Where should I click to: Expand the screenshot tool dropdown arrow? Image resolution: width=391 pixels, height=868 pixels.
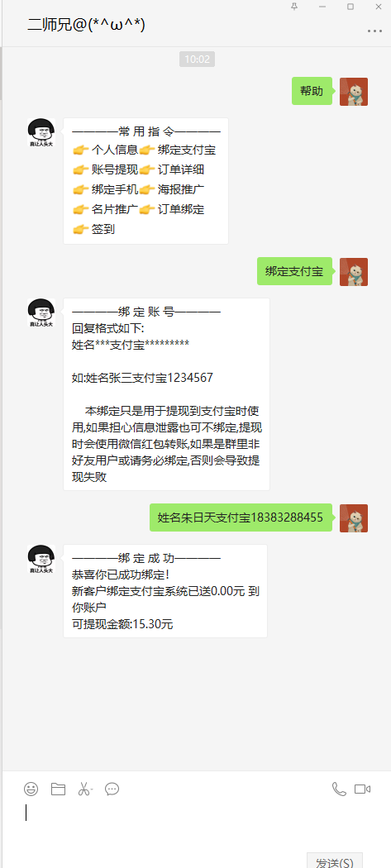click(x=92, y=789)
